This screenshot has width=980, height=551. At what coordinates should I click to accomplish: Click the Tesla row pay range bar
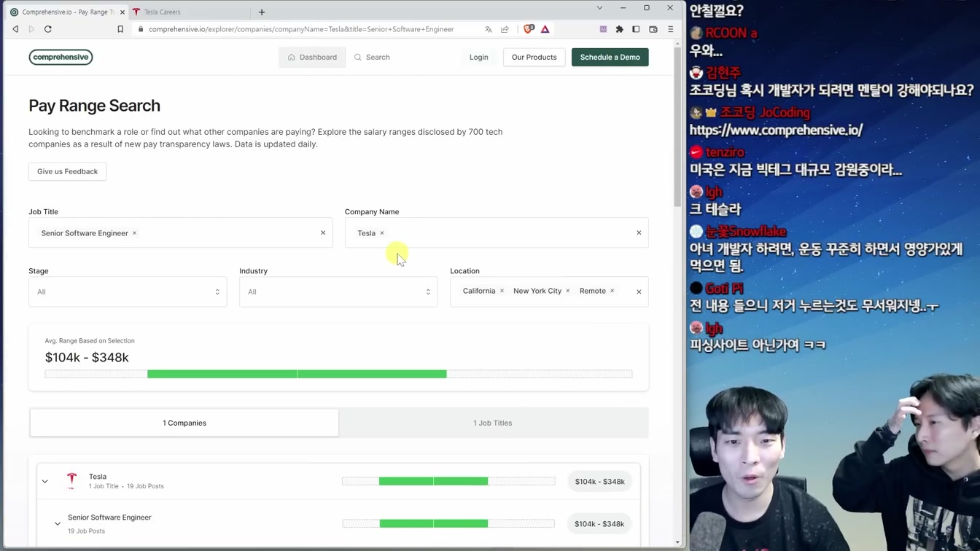(x=448, y=481)
